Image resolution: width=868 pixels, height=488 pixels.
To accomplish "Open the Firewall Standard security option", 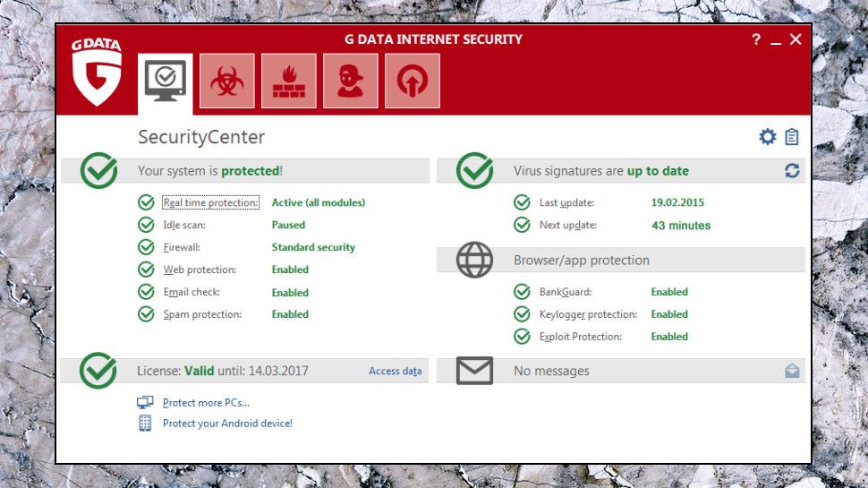I will tap(313, 247).
